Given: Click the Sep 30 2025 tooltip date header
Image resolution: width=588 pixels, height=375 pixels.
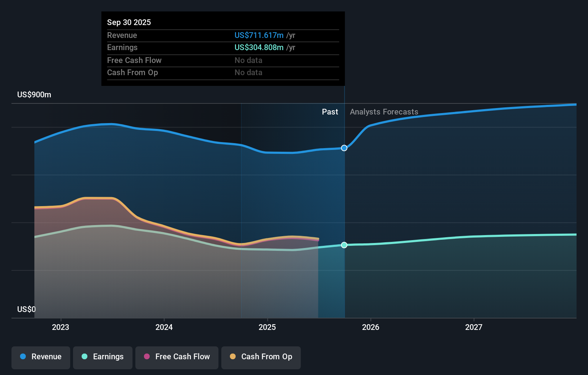Looking at the screenshot, I should tap(129, 23).
